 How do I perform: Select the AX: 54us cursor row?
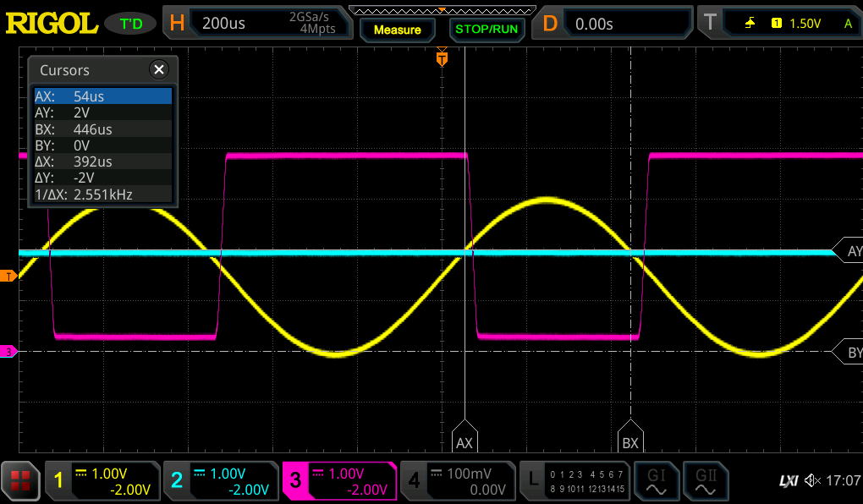click(103, 96)
